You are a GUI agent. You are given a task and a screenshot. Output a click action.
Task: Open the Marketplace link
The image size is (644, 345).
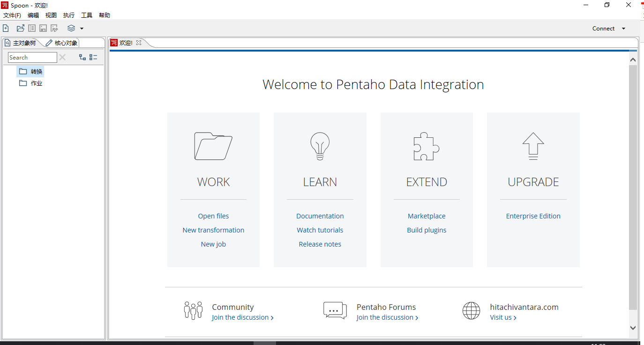tap(427, 216)
